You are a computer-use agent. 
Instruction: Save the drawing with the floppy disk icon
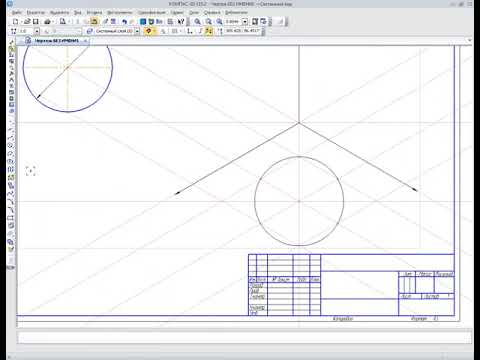coord(36,22)
